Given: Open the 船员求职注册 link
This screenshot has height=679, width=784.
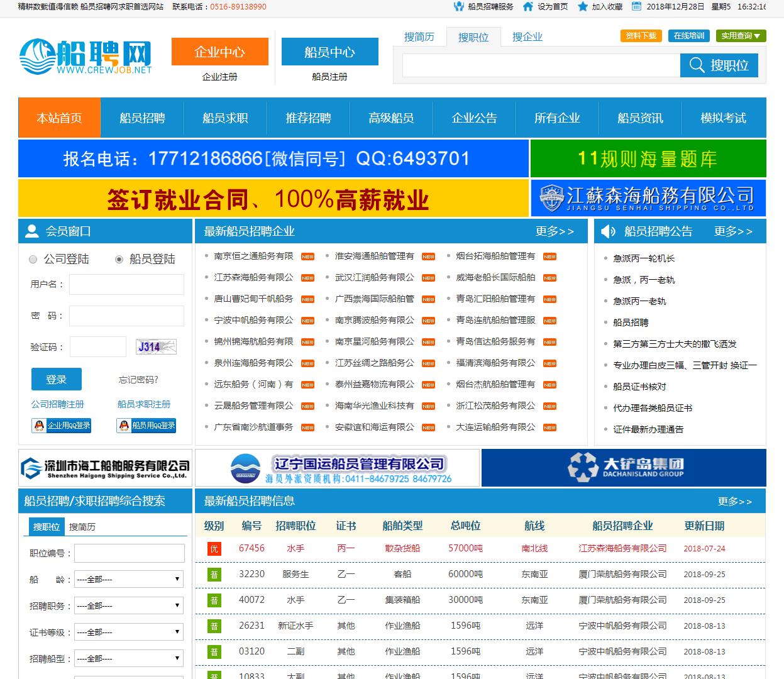Looking at the screenshot, I should [x=144, y=404].
